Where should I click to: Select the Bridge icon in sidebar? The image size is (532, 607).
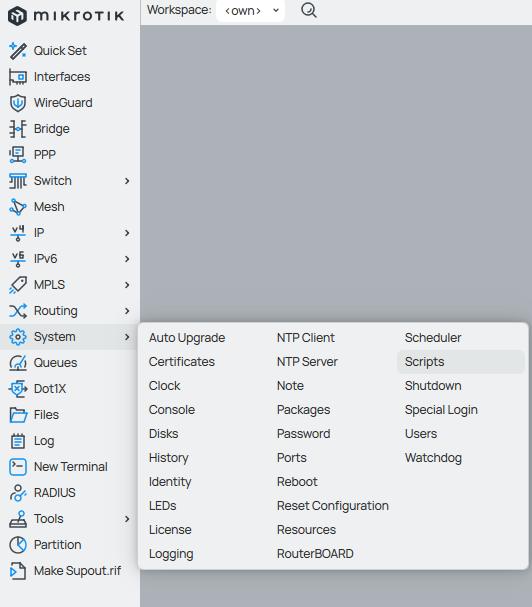click(18, 129)
